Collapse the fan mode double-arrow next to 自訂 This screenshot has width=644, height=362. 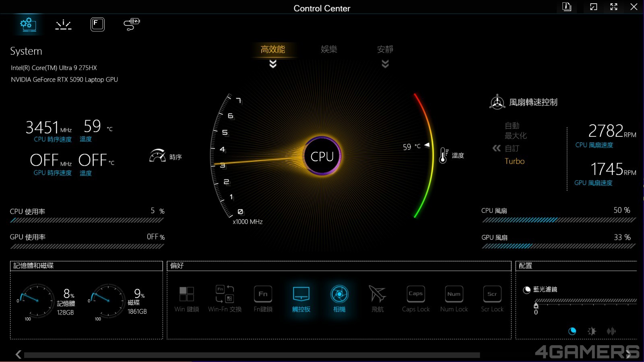[x=497, y=148]
